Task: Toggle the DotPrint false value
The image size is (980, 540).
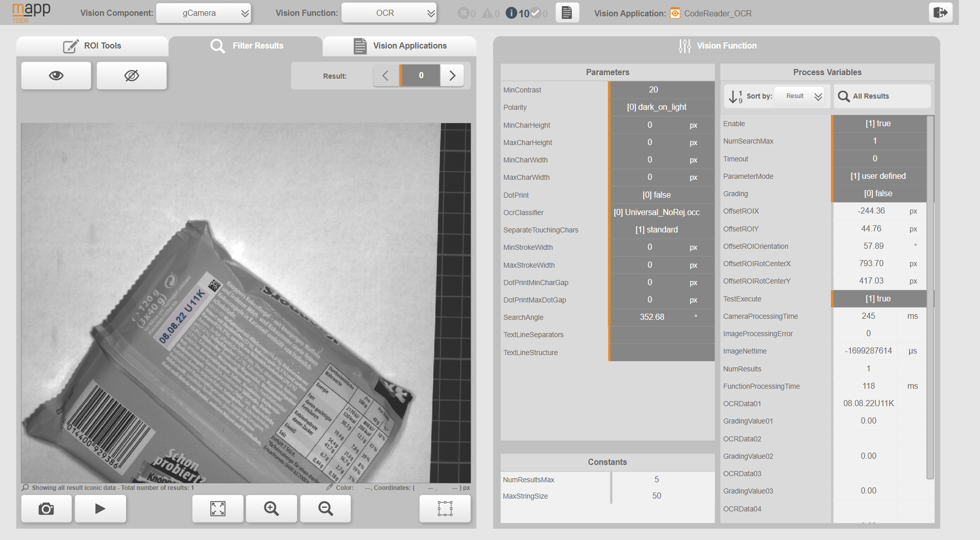Action: (x=661, y=195)
